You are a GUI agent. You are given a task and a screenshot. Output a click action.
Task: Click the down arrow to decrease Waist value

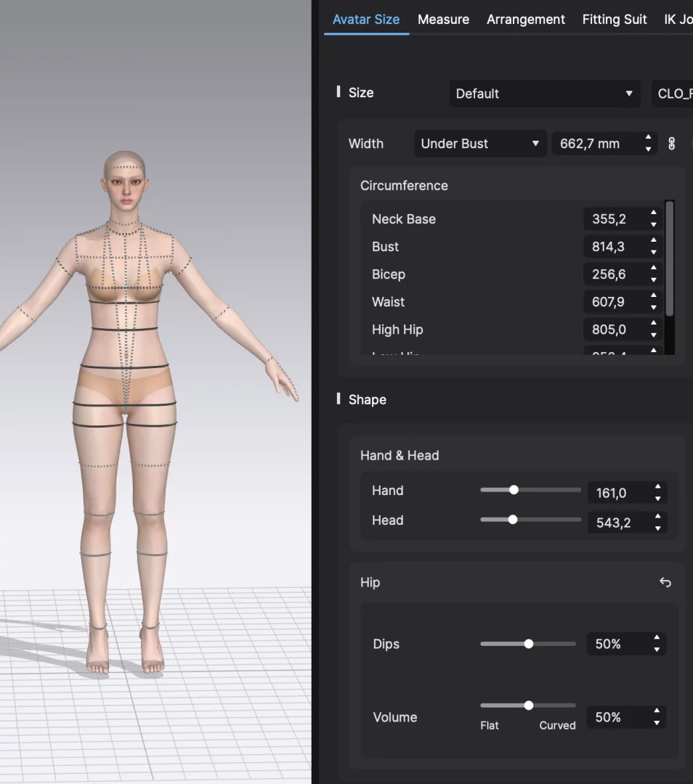[652, 306]
